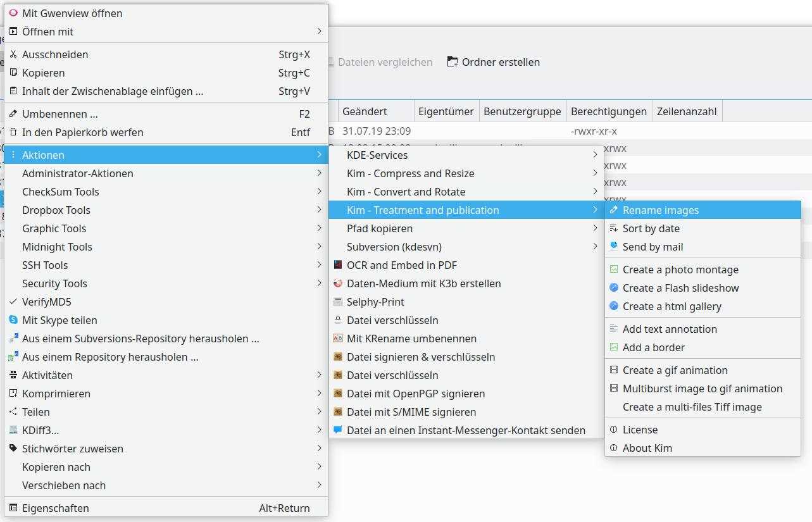
Task: Open the KDE-Services submenu
Action: [466, 155]
